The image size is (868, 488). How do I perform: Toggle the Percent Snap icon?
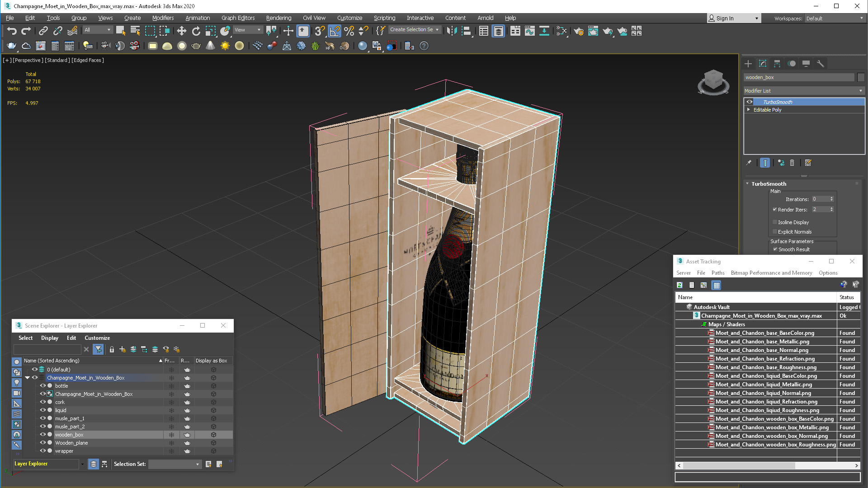[x=349, y=31]
